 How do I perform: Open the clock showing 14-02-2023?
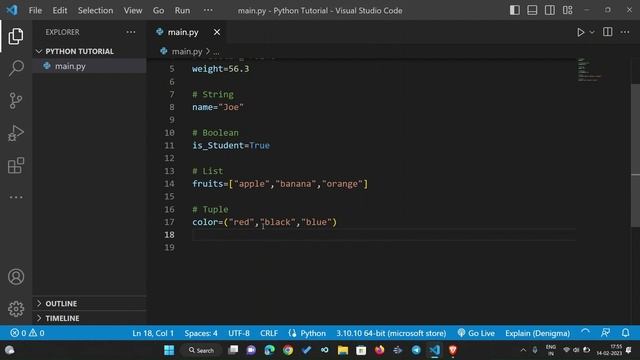pos(609,350)
